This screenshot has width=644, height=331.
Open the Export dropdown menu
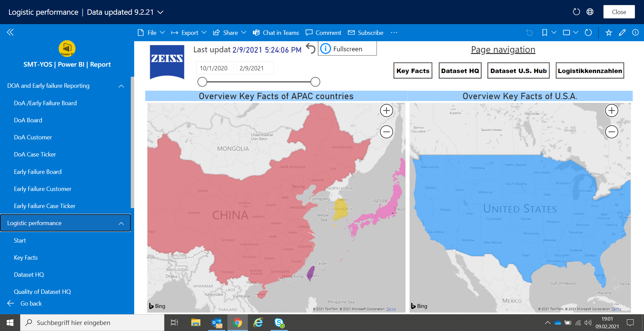tap(189, 32)
